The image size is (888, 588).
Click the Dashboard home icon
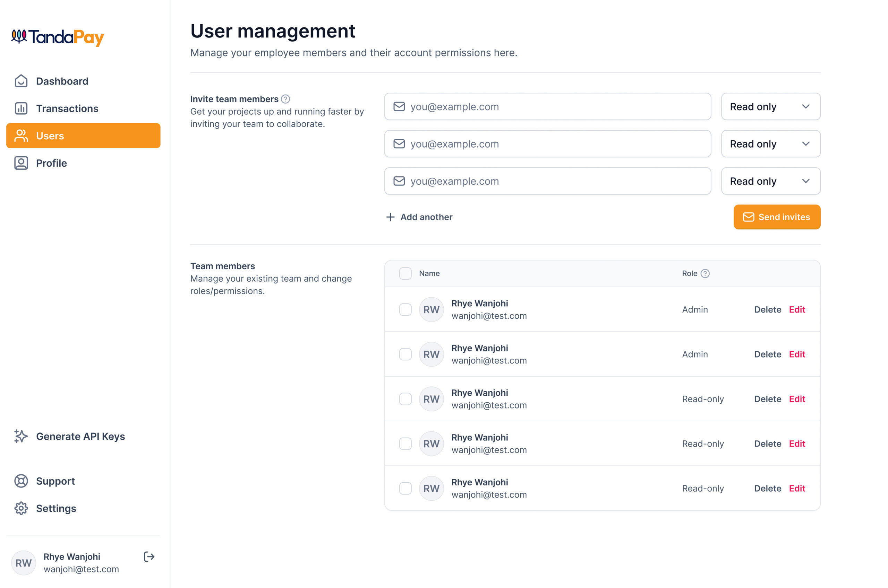pyautogui.click(x=21, y=81)
